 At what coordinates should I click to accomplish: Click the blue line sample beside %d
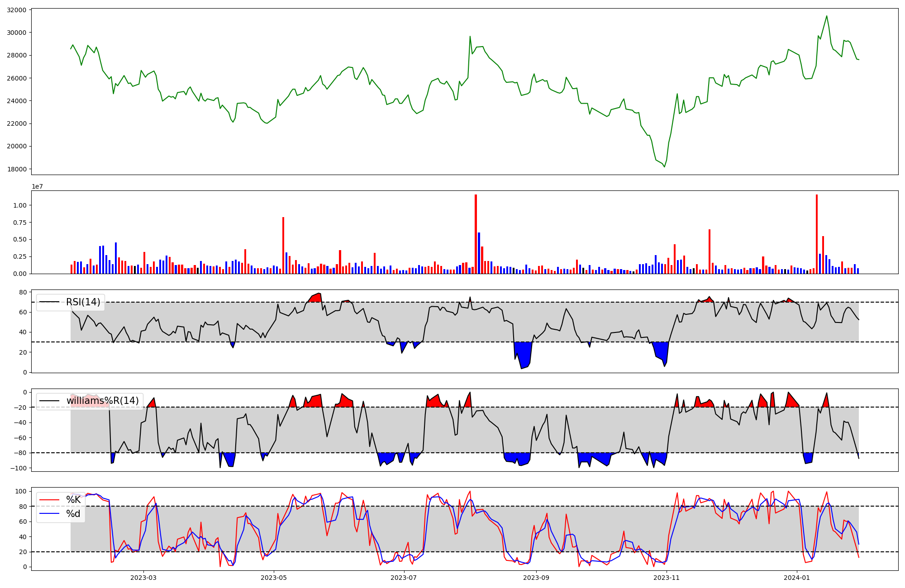click(x=50, y=514)
